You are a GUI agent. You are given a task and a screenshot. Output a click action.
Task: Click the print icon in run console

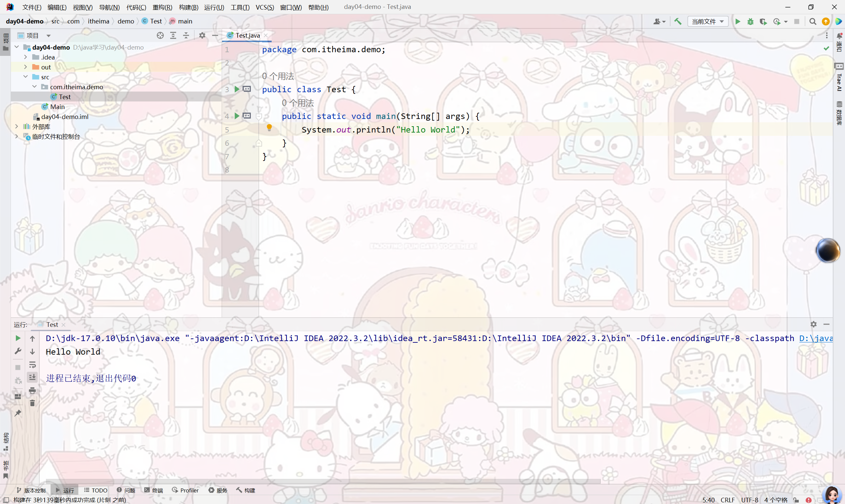tap(32, 391)
